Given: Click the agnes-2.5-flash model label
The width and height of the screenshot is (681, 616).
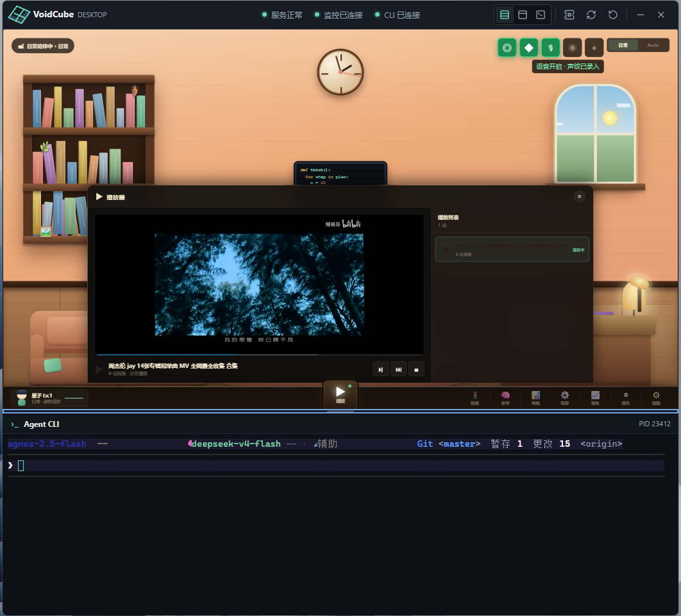Looking at the screenshot, I should (x=47, y=444).
